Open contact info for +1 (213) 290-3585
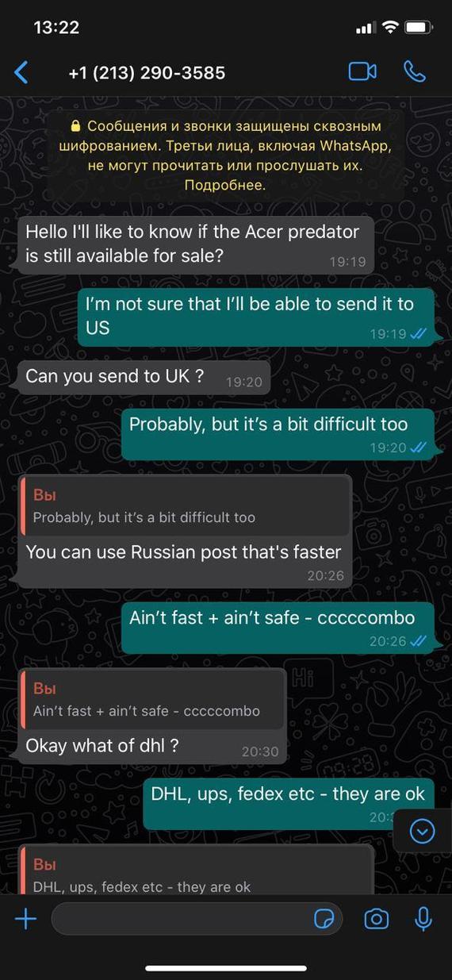This screenshot has width=452, height=980. [147, 73]
